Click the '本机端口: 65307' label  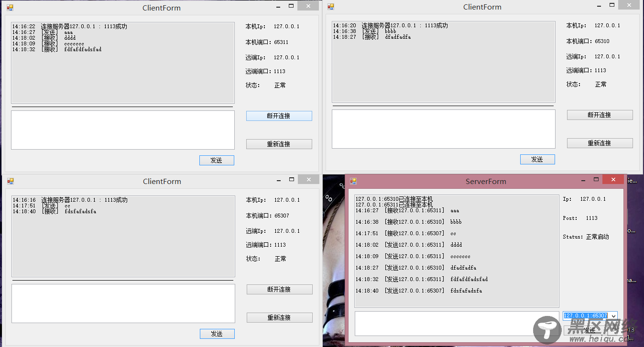267,216
